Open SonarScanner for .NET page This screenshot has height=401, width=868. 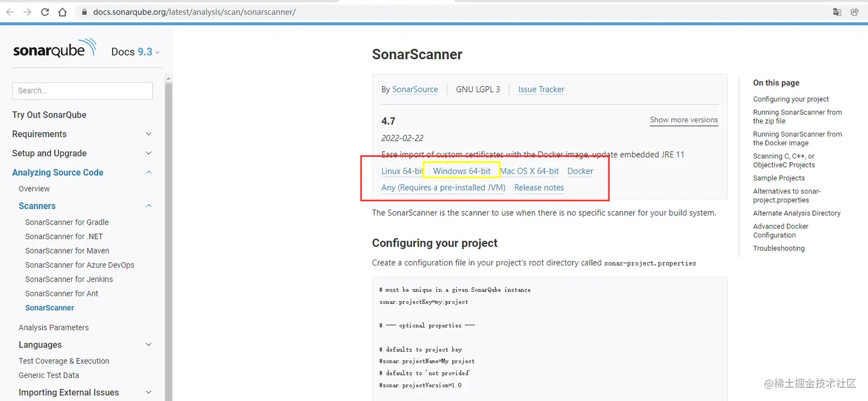tap(64, 237)
